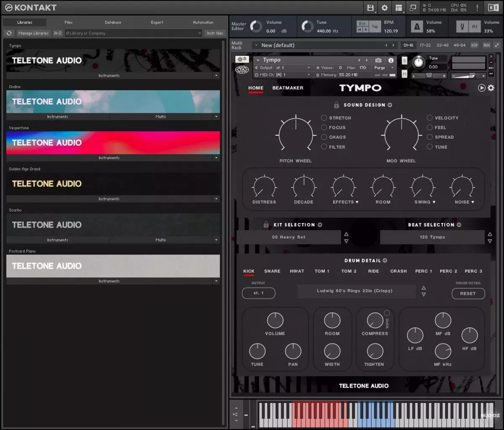The image size is (504, 430).
Task: Click the play icon beside TYMPO title
Action: pyautogui.click(x=481, y=88)
